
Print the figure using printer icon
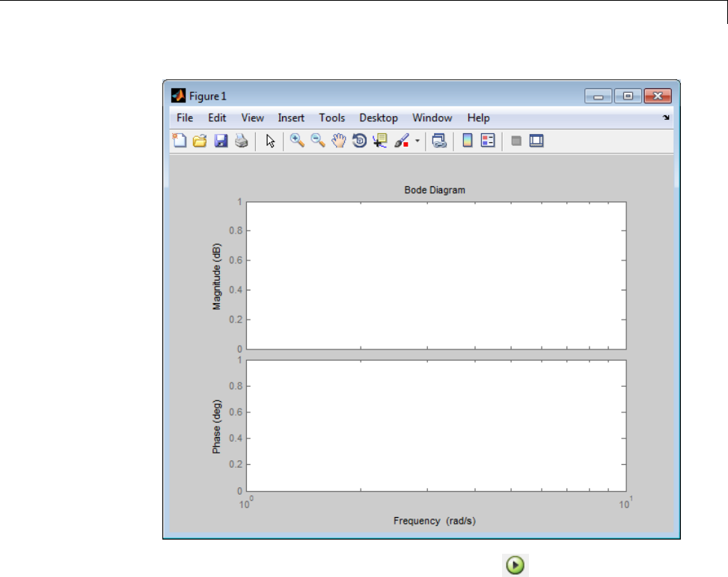pyautogui.click(x=242, y=140)
